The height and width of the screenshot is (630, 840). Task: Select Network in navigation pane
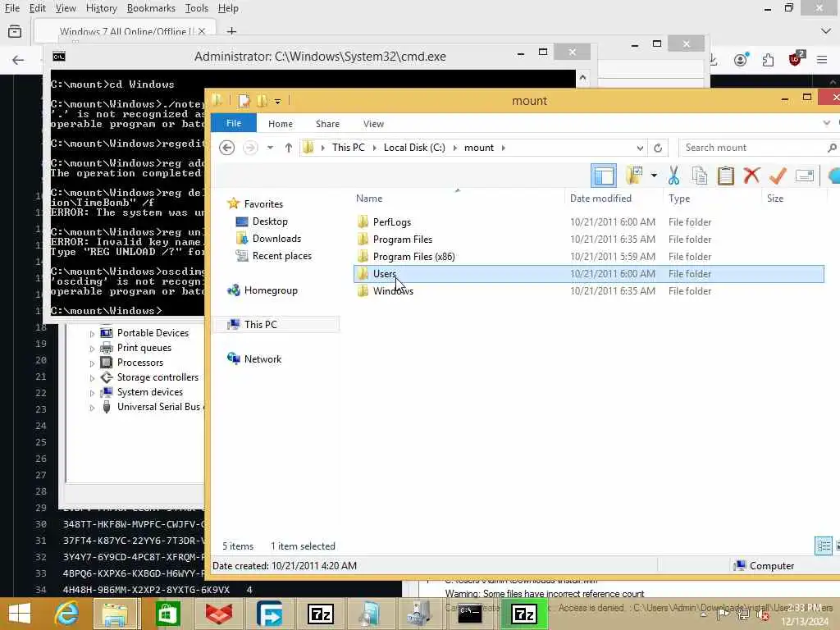tap(262, 359)
